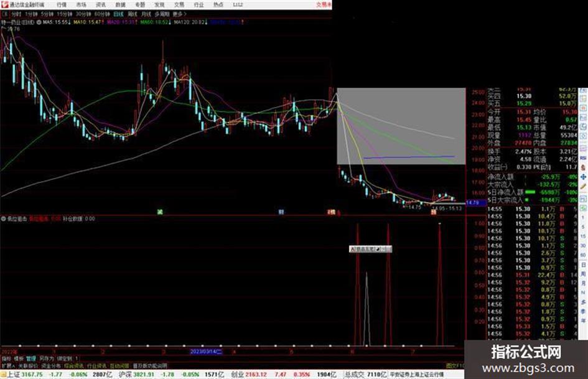This screenshot has width=588, height=379.
Task: Click the 创业 index value in status bar
Action: point(256,375)
